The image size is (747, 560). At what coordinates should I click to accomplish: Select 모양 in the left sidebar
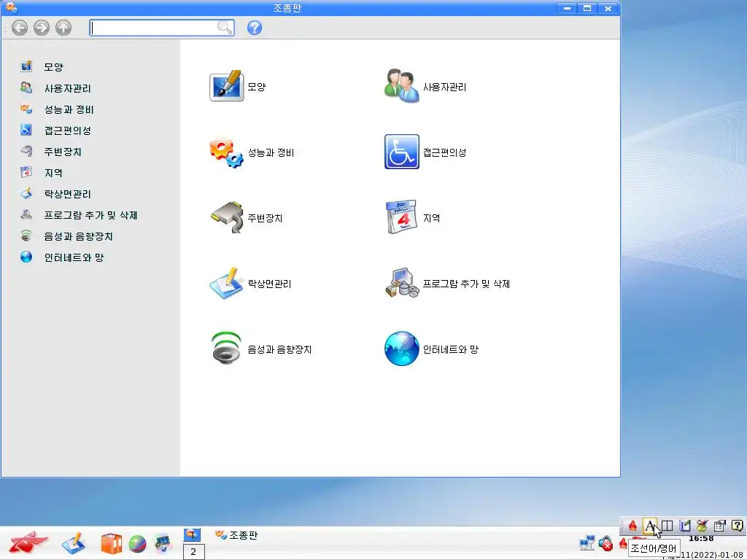(53, 67)
